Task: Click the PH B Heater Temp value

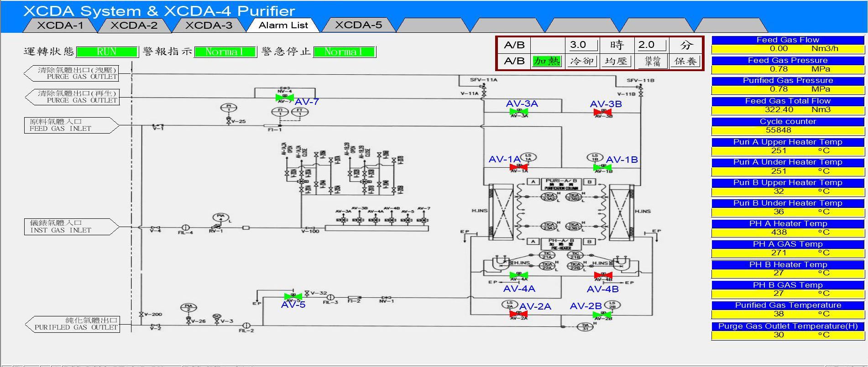Action: (788, 273)
